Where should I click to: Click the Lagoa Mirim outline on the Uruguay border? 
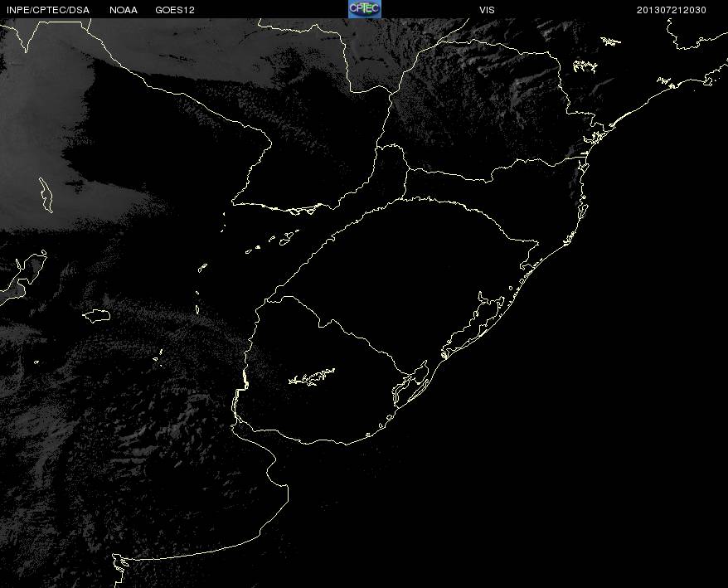click(x=410, y=383)
